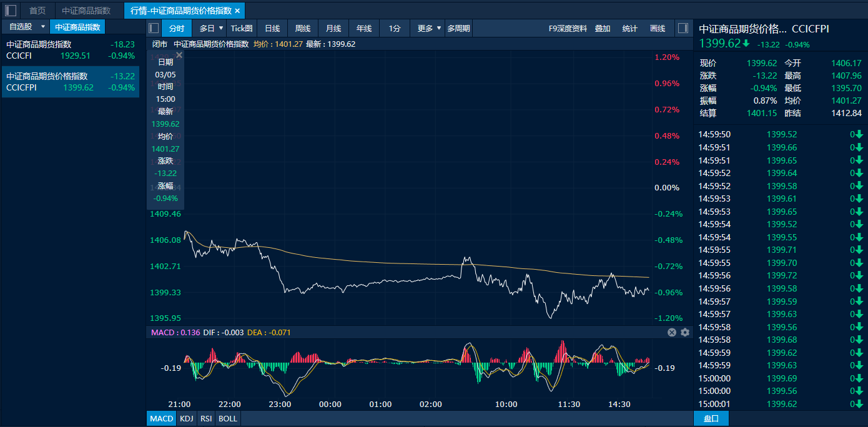Select CCICFI 中证商品期货指数 in list

70,50
